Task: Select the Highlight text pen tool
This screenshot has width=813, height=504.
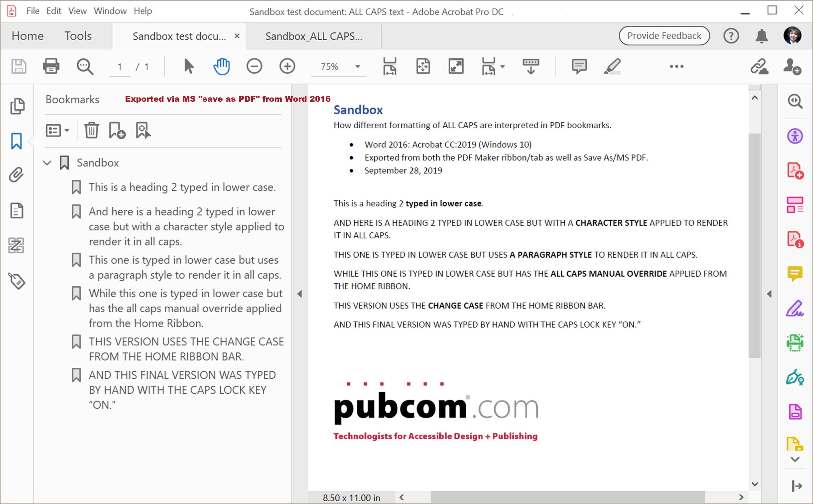Action: tap(612, 66)
